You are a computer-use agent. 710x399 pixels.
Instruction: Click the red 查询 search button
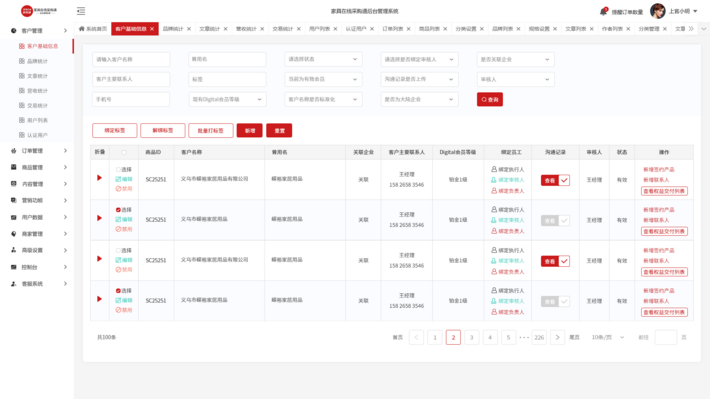click(490, 99)
